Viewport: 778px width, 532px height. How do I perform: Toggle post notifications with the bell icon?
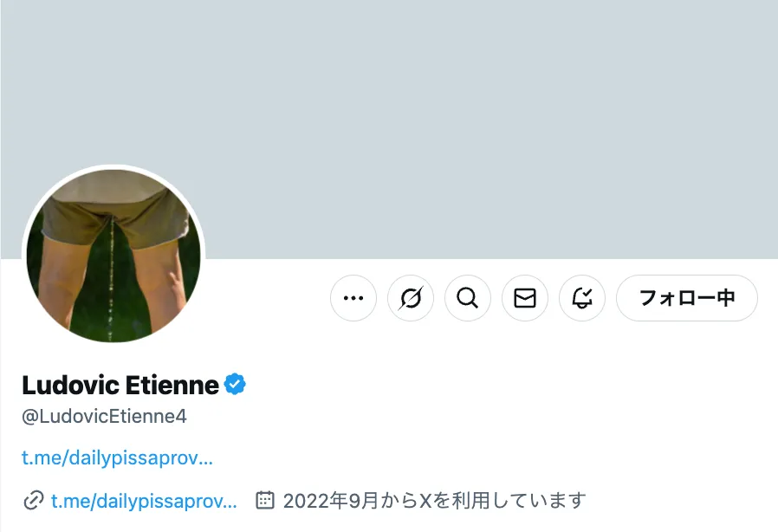coord(582,298)
